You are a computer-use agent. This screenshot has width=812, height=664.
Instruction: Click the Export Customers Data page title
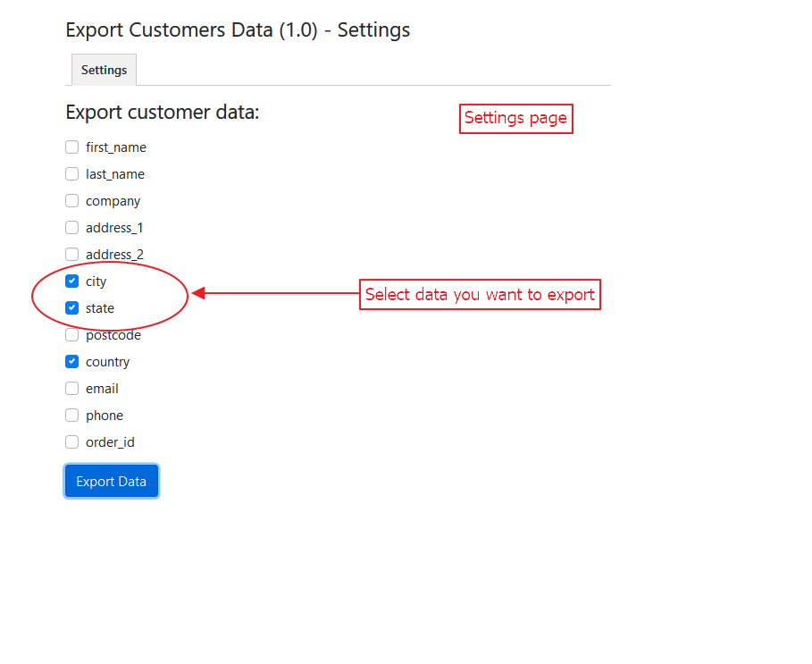point(238,29)
